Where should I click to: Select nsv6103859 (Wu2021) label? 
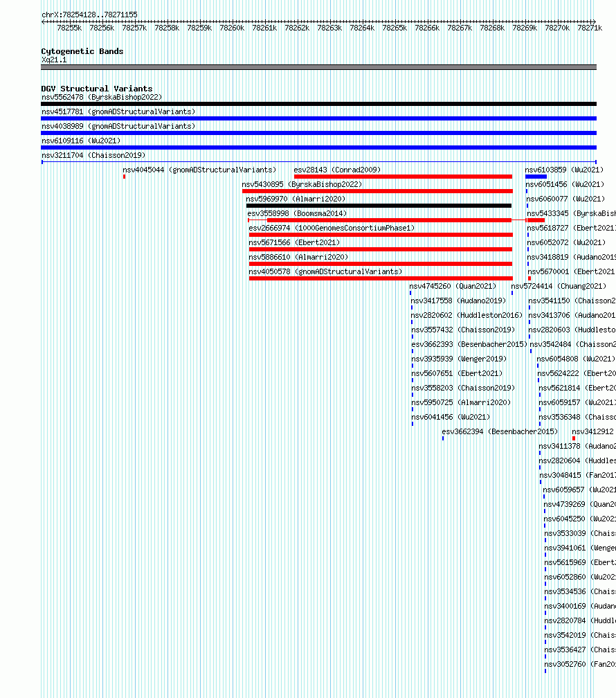pos(564,170)
